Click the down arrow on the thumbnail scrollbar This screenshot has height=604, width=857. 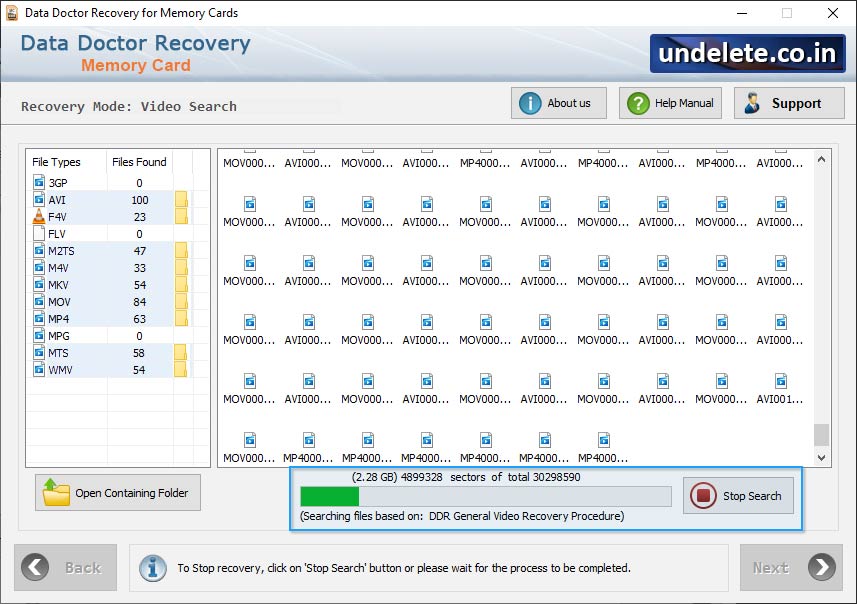coord(822,456)
